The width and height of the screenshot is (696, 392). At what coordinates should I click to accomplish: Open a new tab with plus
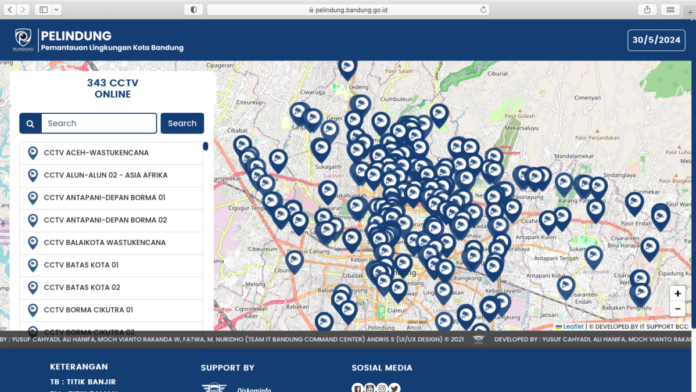690,12
